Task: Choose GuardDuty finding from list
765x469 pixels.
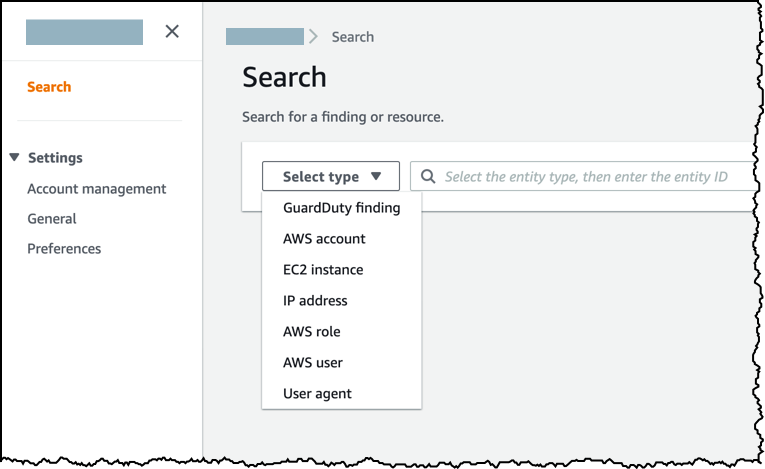Action: click(341, 208)
